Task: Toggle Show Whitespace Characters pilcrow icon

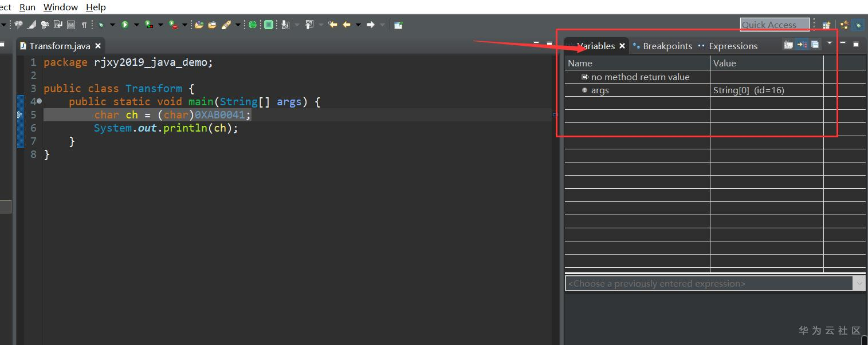Action: (84, 25)
